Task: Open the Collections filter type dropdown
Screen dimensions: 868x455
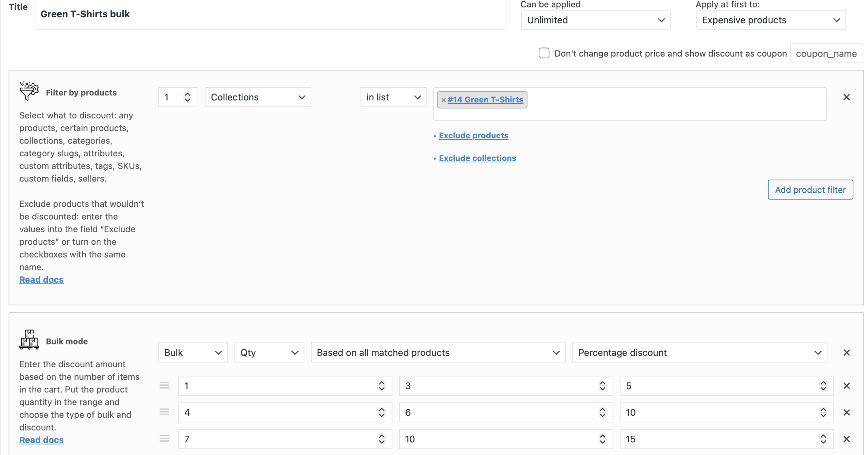Action: click(x=258, y=97)
